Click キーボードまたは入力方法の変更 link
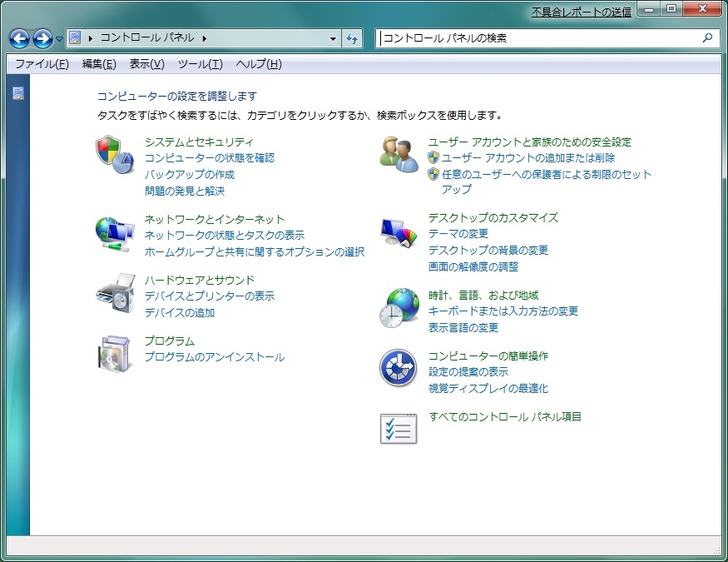The height and width of the screenshot is (562, 728). [503, 311]
